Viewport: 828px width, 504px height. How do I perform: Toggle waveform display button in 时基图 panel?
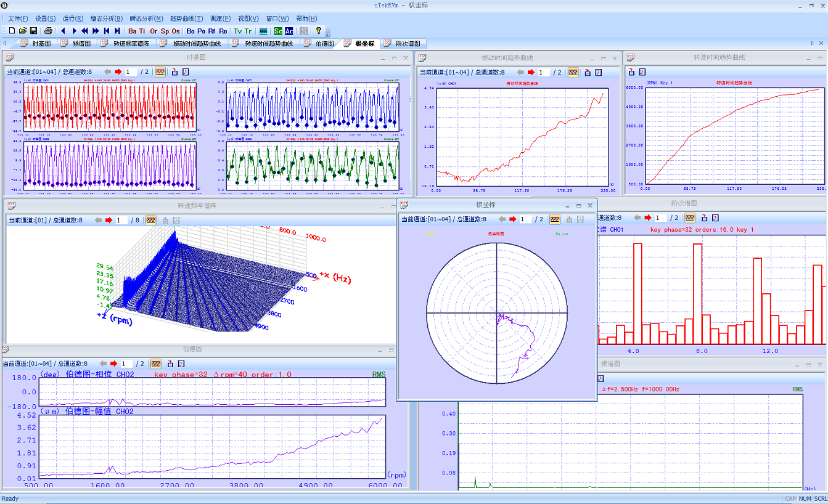tap(160, 72)
